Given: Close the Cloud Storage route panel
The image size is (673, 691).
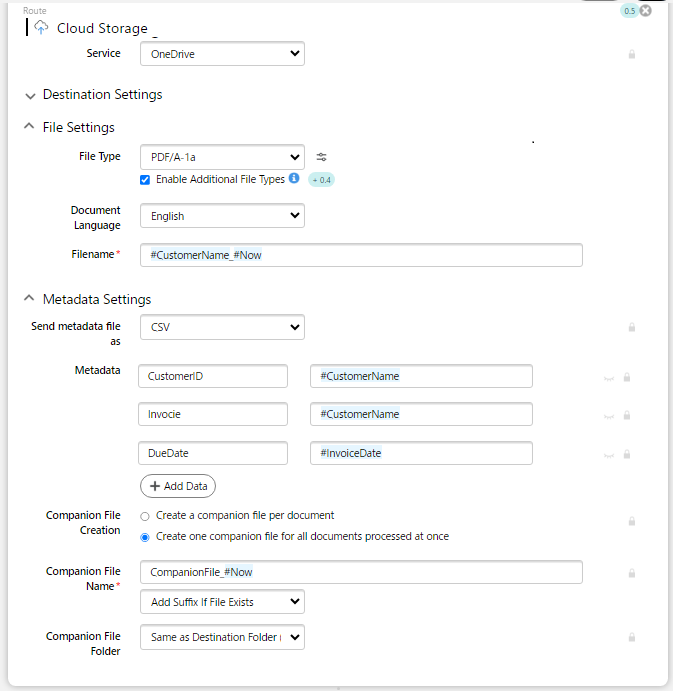Looking at the screenshot, I should coord(646,11).
